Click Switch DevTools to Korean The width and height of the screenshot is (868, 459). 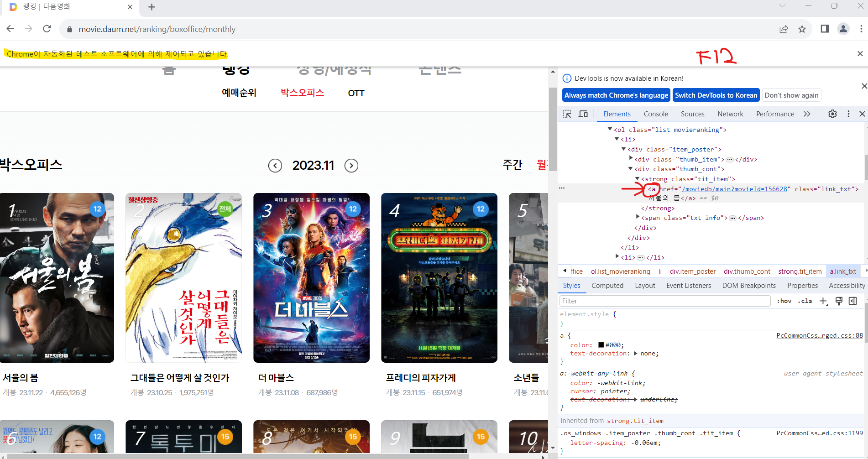[x=716, y=95]
